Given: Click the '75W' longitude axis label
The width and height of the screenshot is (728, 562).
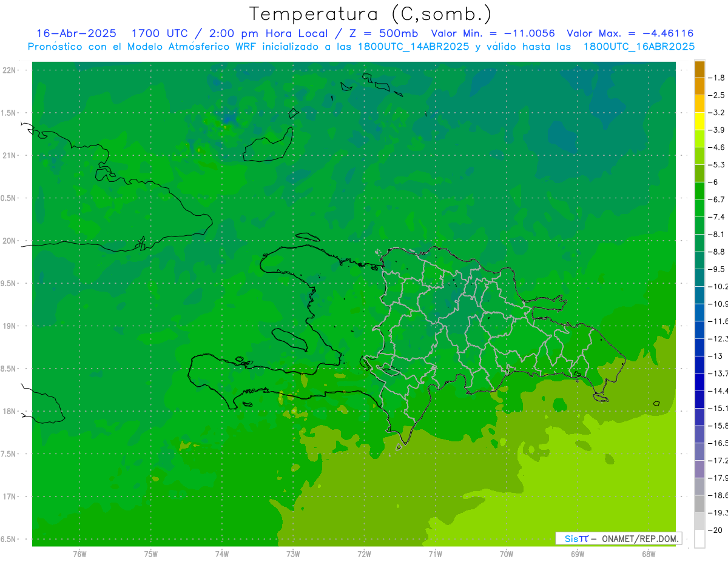Looking at the screenshot, I should pos(150,554).
